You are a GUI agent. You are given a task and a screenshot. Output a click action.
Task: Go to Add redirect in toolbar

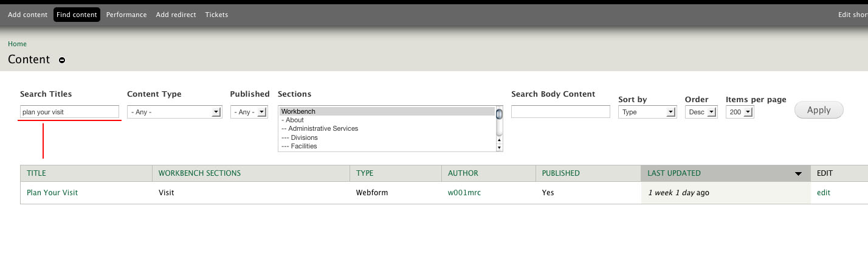tap(176, 15)
